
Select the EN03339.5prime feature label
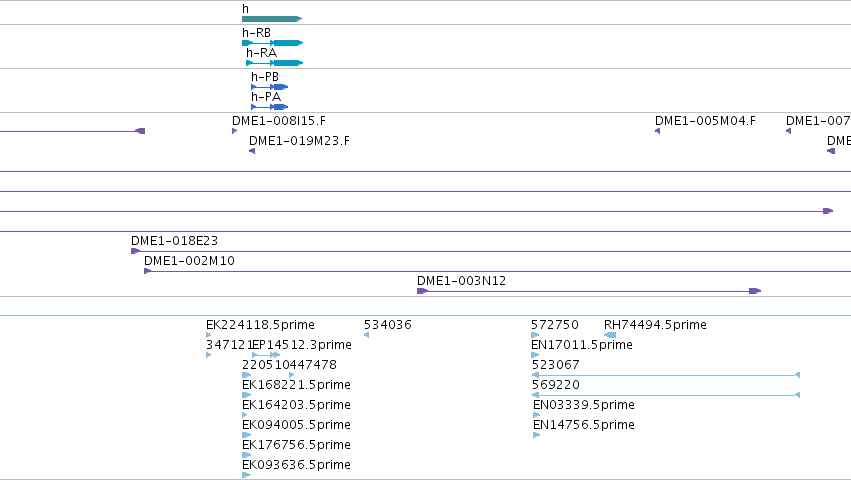[x=584, y=405]
